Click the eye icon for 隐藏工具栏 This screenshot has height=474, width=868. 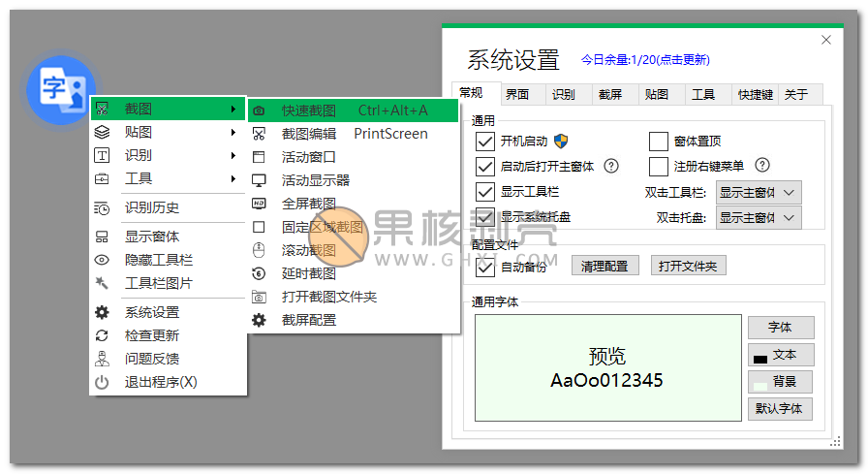pos(102,260)
